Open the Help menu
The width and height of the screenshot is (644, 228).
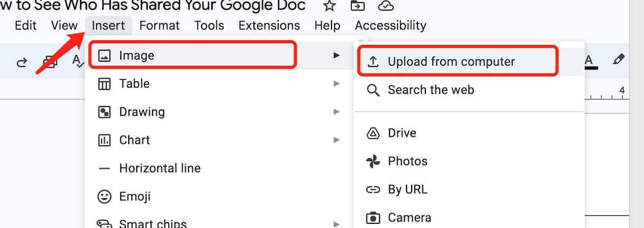(x=327, y=25)
